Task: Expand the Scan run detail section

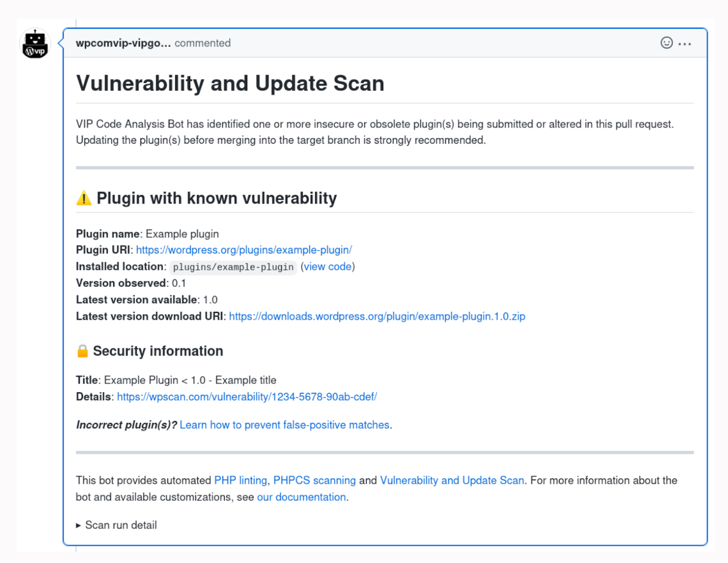Action: [x=120, y=525]
